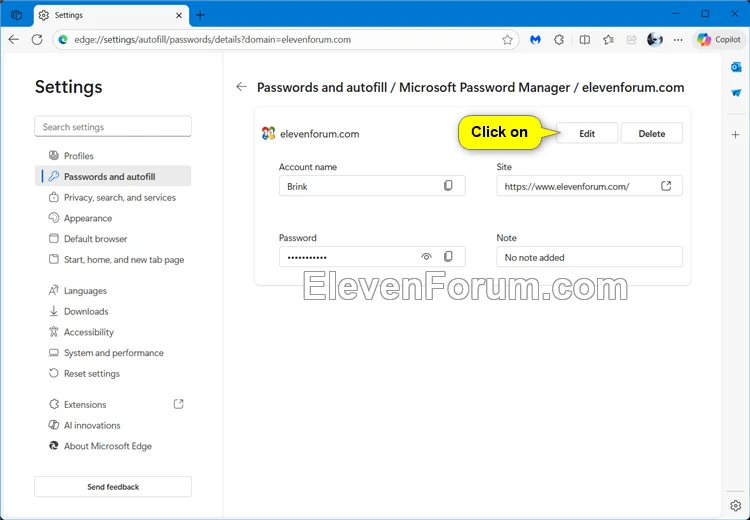Select Passwords and autofill in sidebar
Viewport: 750px width, 520px height.
[x=113, y=177]
